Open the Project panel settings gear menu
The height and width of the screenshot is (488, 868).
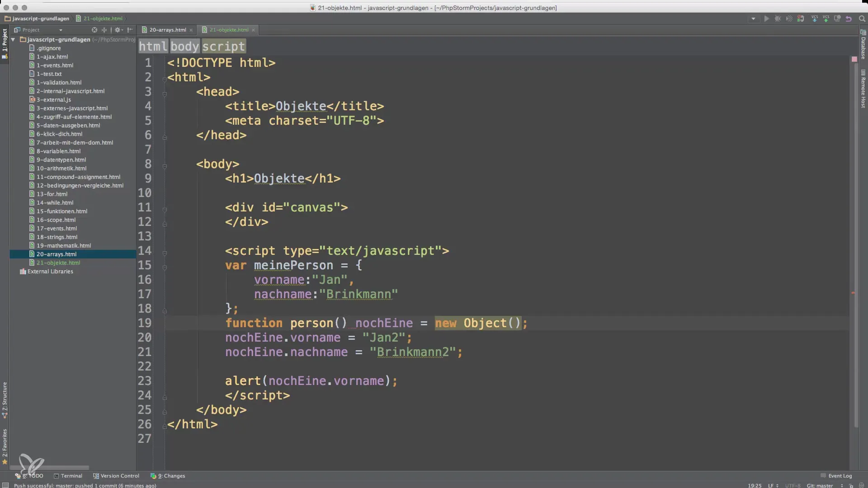pos(118,30)
